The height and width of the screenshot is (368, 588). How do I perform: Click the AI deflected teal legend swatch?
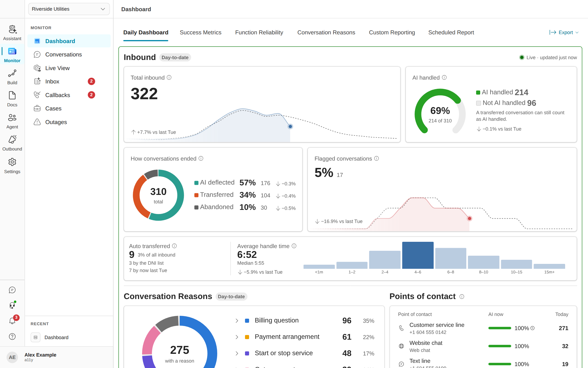196,183
